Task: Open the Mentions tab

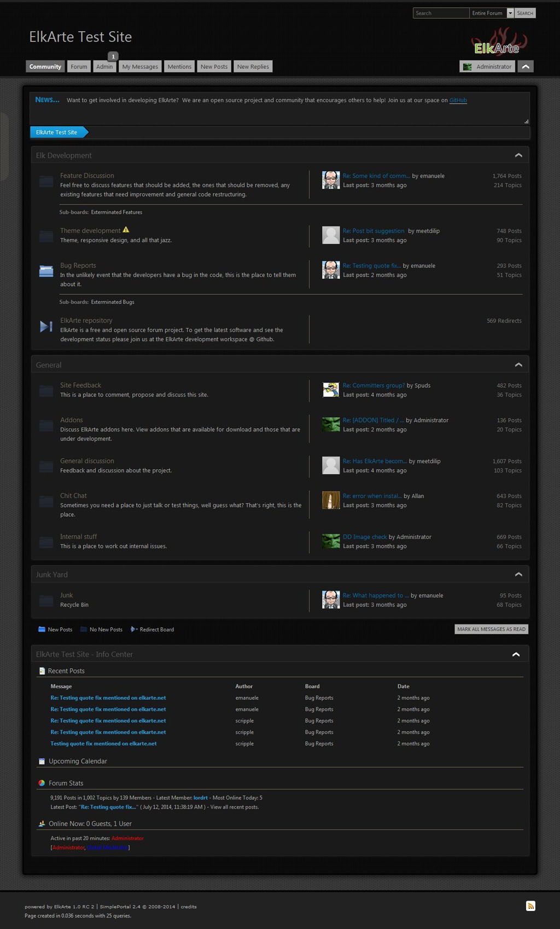Action: pyautogui.click(x=179, y=67)
